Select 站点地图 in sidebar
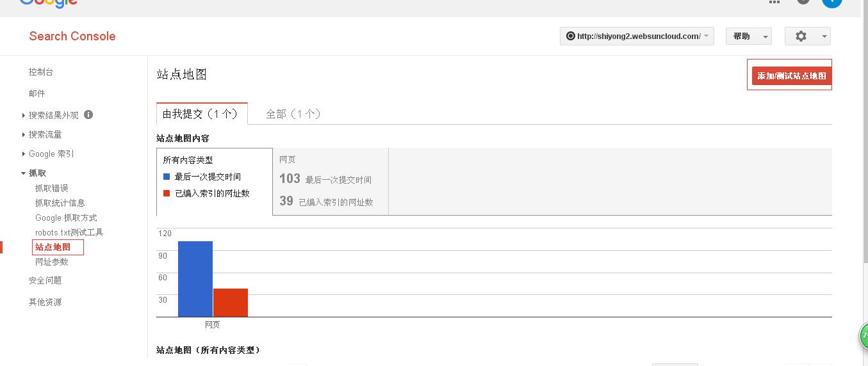Screen dimensions: 868x366 click(53, 247)
